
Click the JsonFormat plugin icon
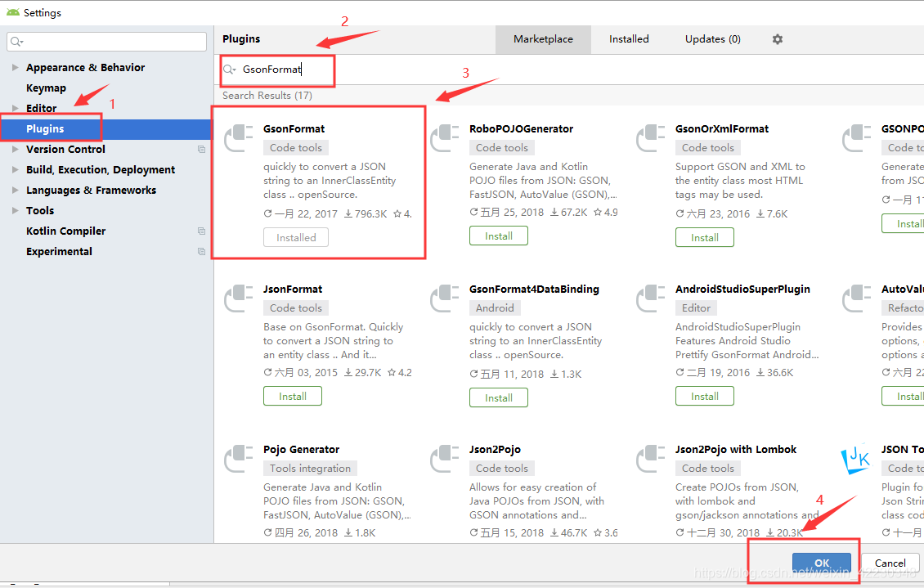pyautogui.click(x=239, y=298)
